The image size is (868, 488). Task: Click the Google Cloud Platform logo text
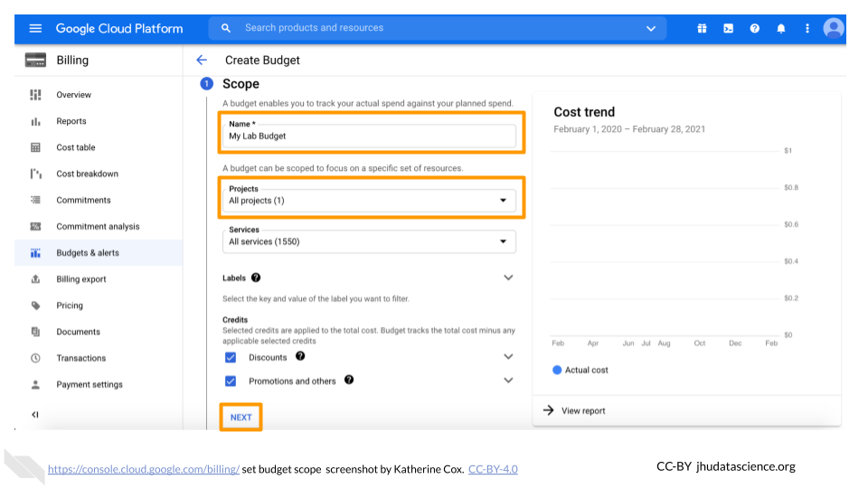(119, 28)
